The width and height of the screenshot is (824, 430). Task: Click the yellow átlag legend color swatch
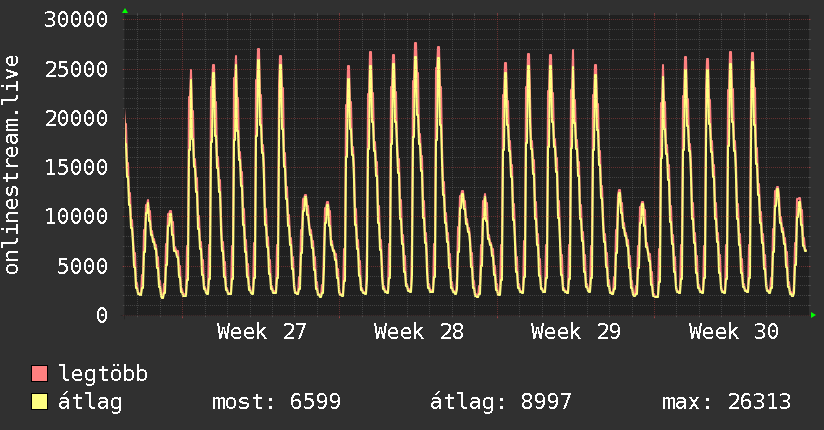click(x=39, y=402)
